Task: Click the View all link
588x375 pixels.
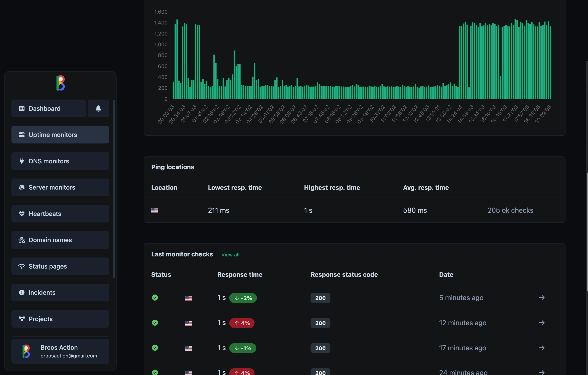Action: 230,254
